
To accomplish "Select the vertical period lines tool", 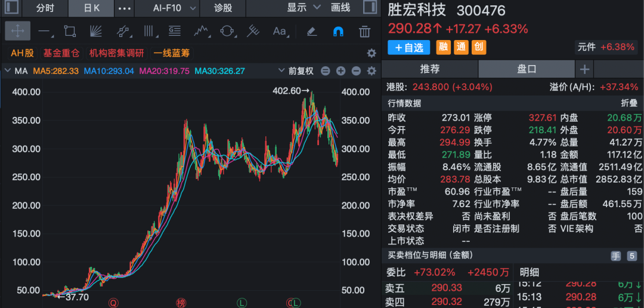I will pyautogui.click(x=148, y=31).
